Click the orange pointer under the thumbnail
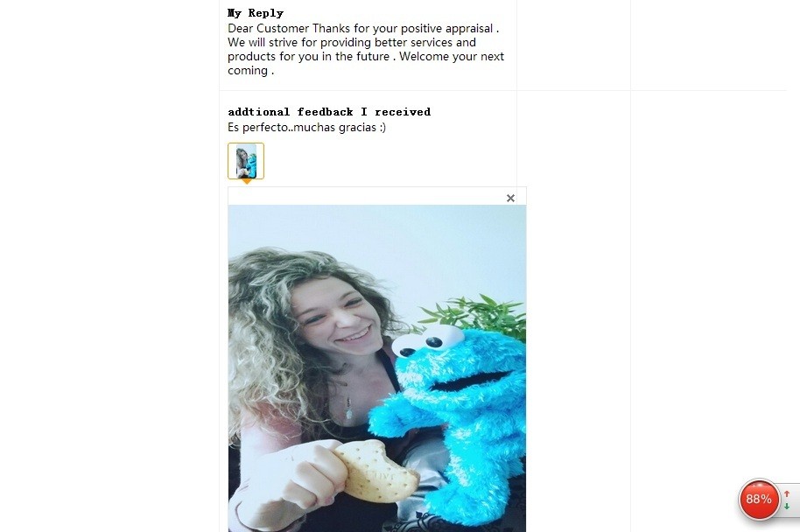This screenshot has height=532, width=800. (x=247, y=182)
